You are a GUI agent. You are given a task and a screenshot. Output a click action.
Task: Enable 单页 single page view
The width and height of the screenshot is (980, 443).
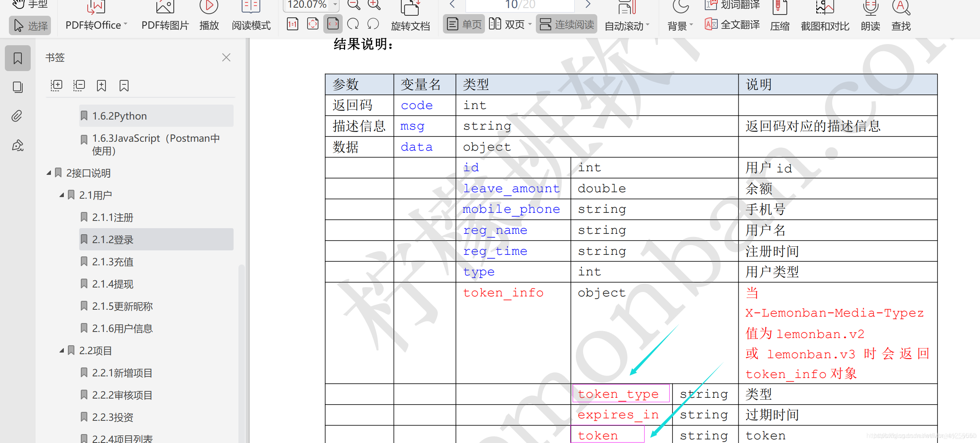click(464, 24)
